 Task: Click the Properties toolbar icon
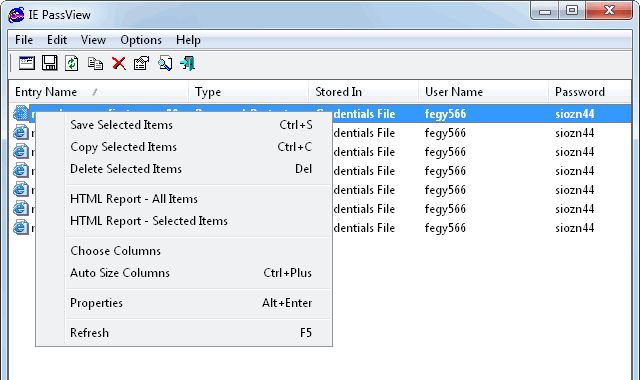click(142, 63)
